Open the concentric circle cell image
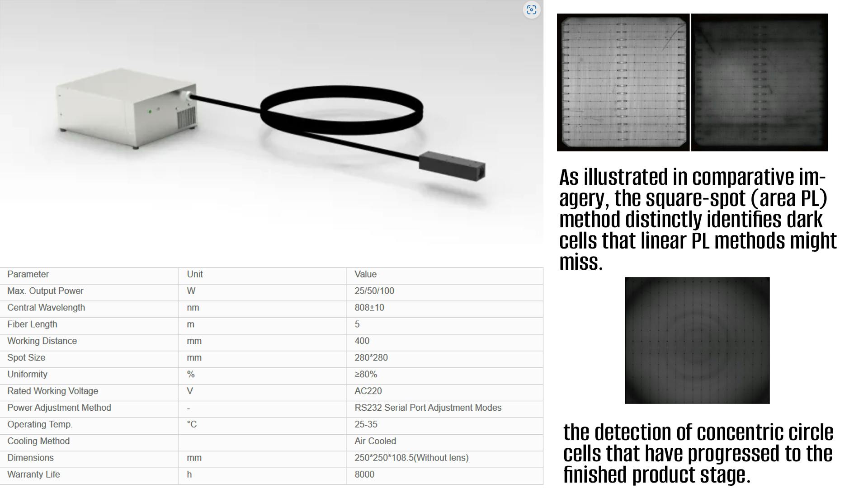Image resolution: width=868 pixels, height=488 pixels. 697,340
